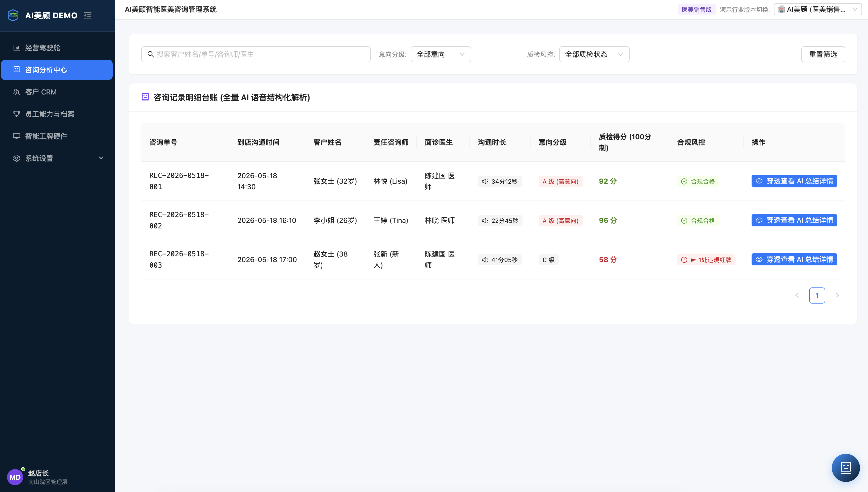Click the AI美顾 hexagon logo icon
Screen dimensions: 868x492
click(13, 15)
